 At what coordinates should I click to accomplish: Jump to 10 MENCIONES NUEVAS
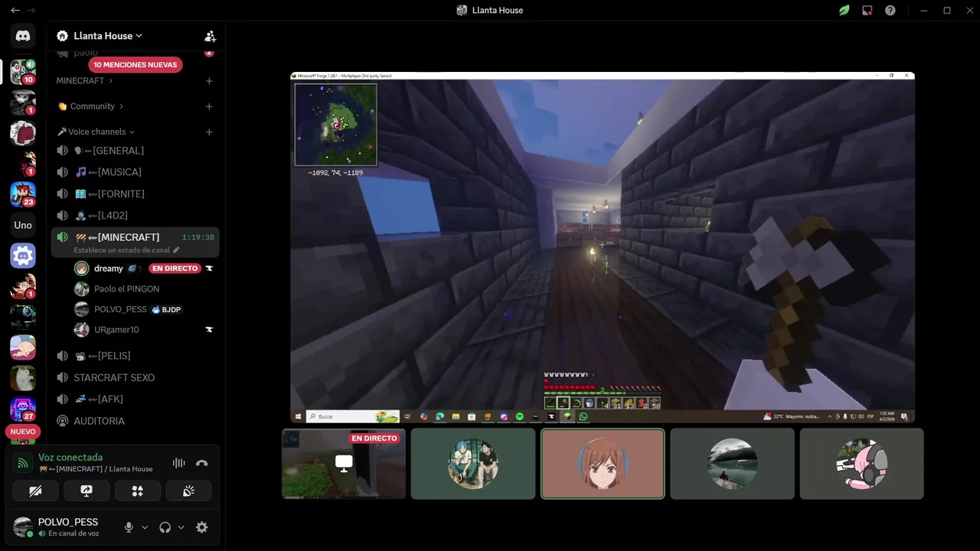(x=136, y=65)
